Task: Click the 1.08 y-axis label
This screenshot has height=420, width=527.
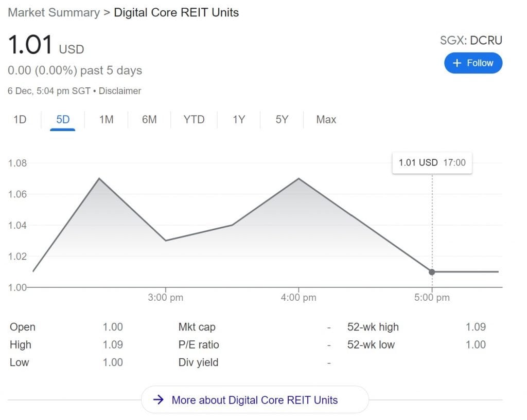Action: point(17,163)
